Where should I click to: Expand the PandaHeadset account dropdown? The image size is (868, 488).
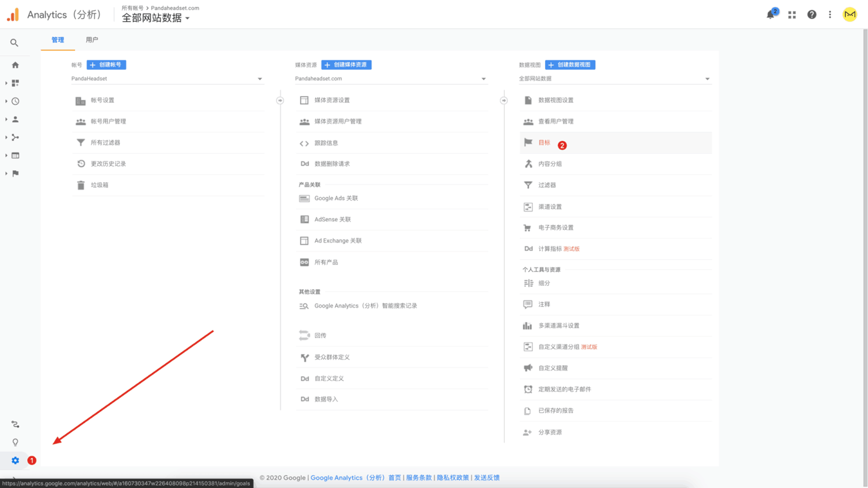point(166,79)
